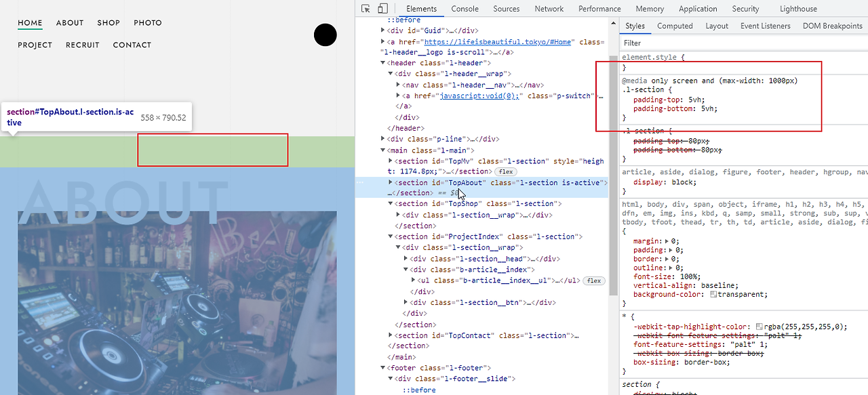Open the Security tab
Image resolution: width=868 pixels, height=395 pixels.
pos(745,9)
